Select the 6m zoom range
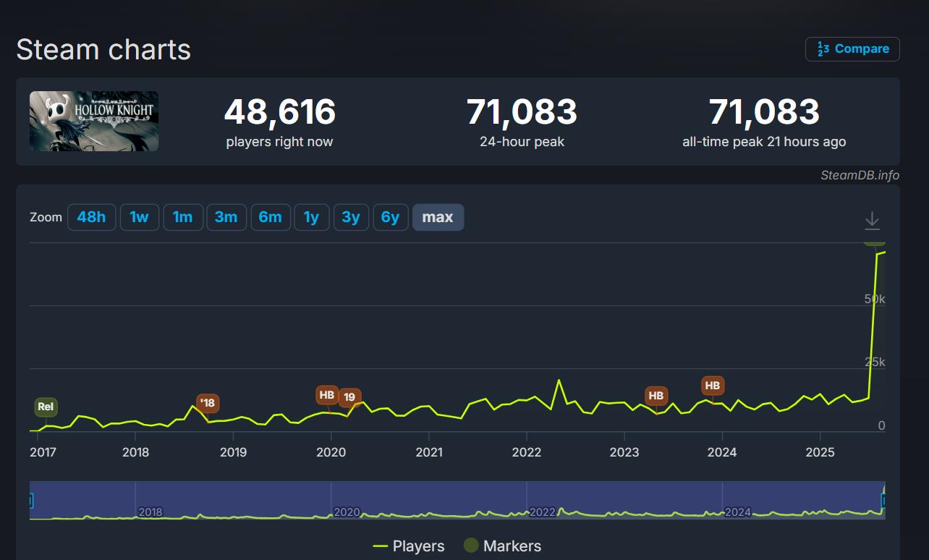Screen dimensions: 929x560 pyautogui.click(x=270, y=217)
